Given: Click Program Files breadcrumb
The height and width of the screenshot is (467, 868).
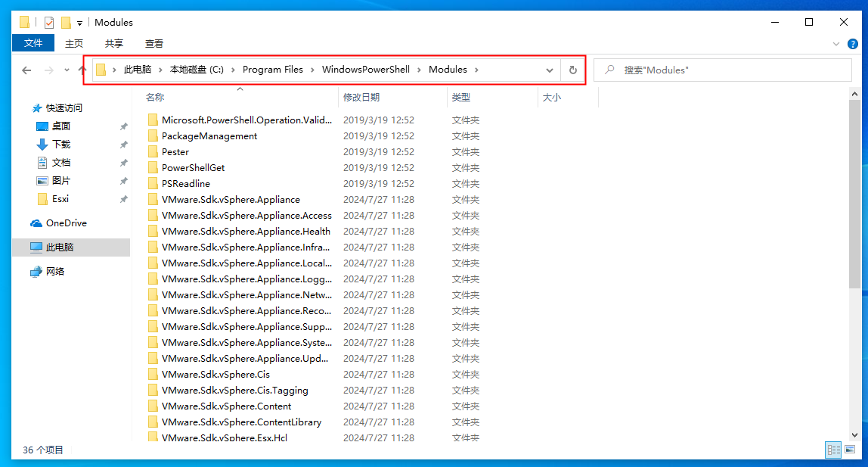Looking at the screenshot, I should coord(273,69).
